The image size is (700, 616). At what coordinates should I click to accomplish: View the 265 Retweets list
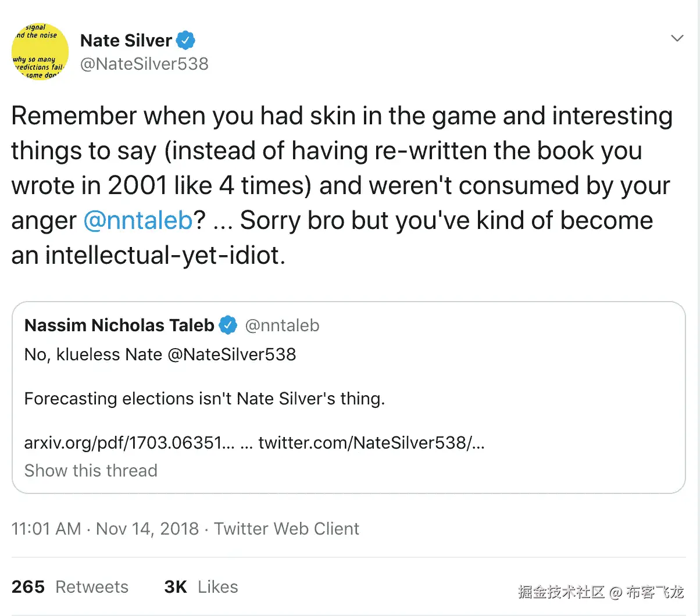pyautogui.click(x=70, y=587)
